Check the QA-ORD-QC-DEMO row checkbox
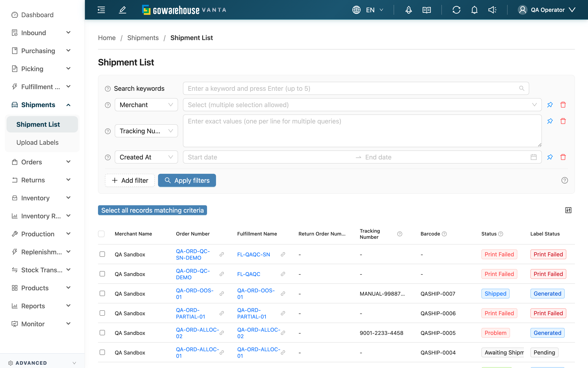The width and height of the screenshot is (588, 368). 102,274
